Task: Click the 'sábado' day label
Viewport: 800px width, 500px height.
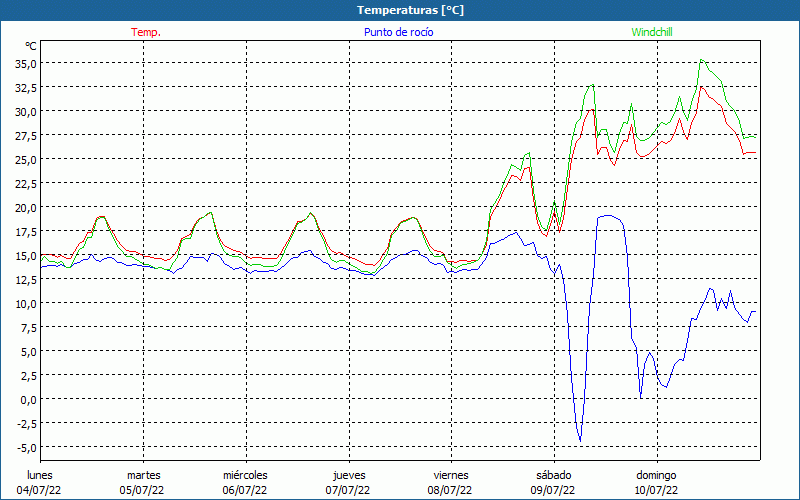Action: 554,475
